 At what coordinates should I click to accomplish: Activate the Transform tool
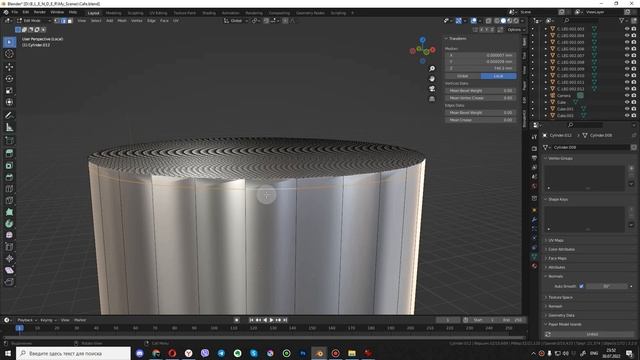click(9, 102)
